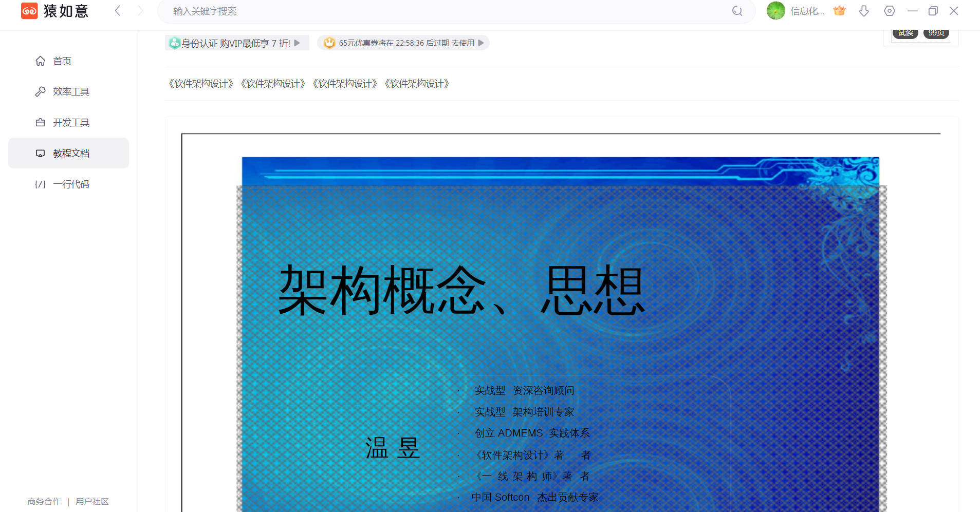The image size is (980, 512).
Task: Click arrow next to VIP discount banner
Action: 297,43
